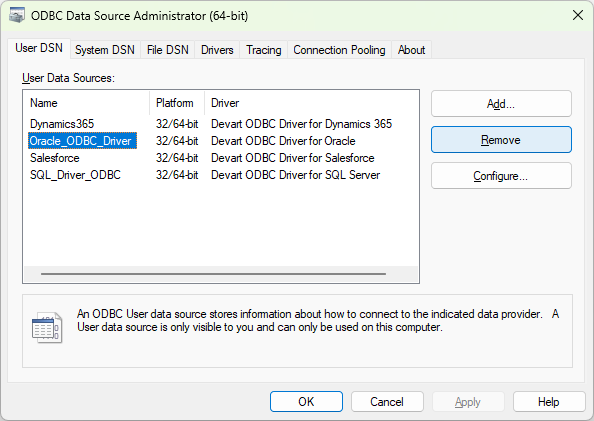Open the About tab
The width and height of the screenshot is (594, 421).
click(x=411, y=50)
